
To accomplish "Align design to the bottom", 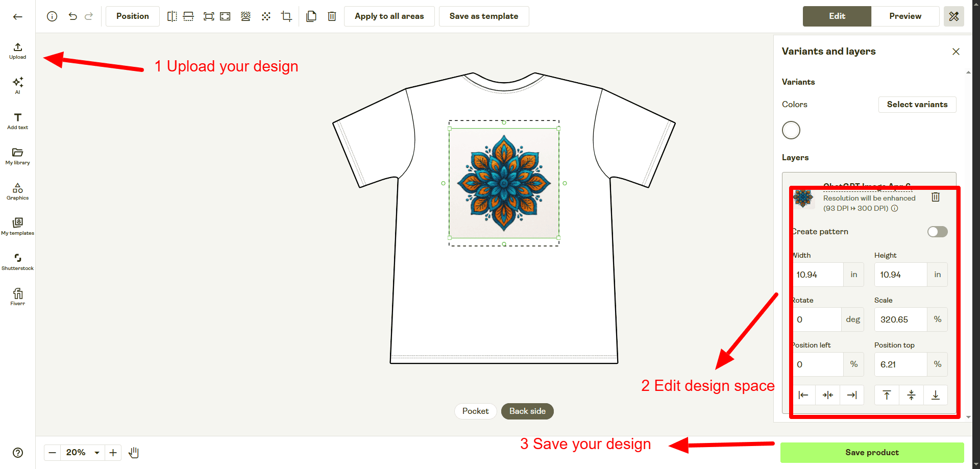I will 935,395.
